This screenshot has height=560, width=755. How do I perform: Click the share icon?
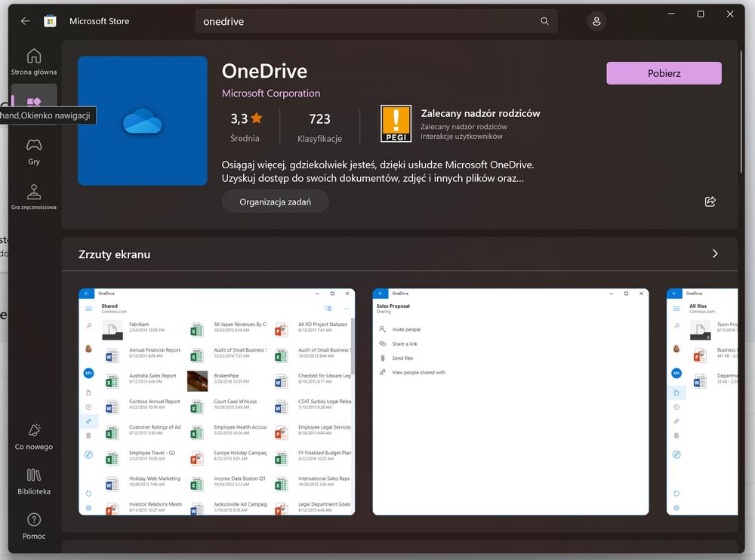click(x=710, y=202)
